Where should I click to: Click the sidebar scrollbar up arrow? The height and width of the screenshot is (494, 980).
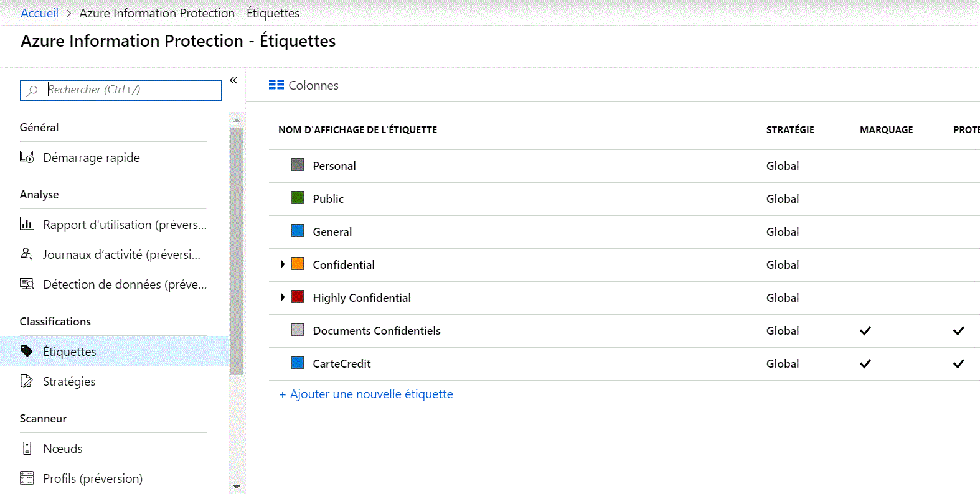click(x=237, y=119)
